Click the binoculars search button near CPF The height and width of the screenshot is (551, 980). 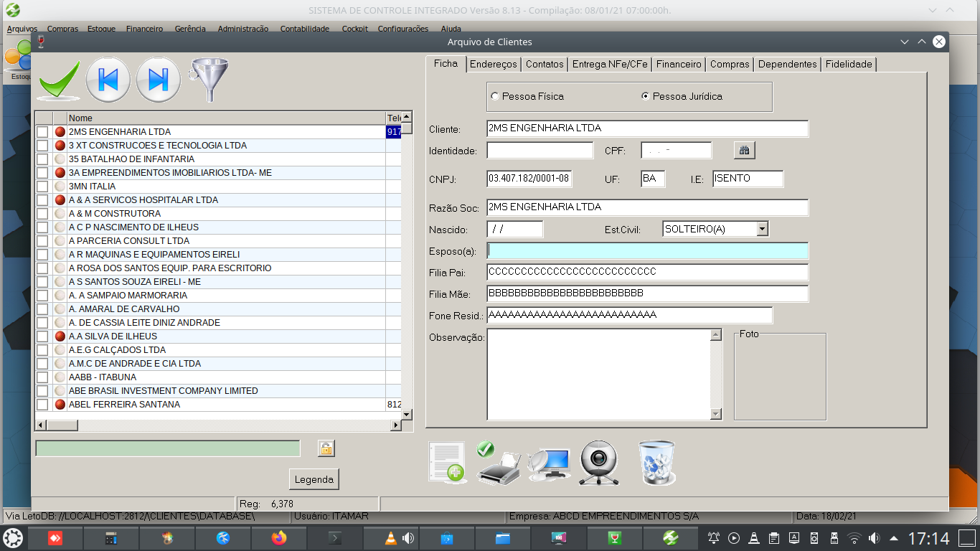tap(744, 150)
